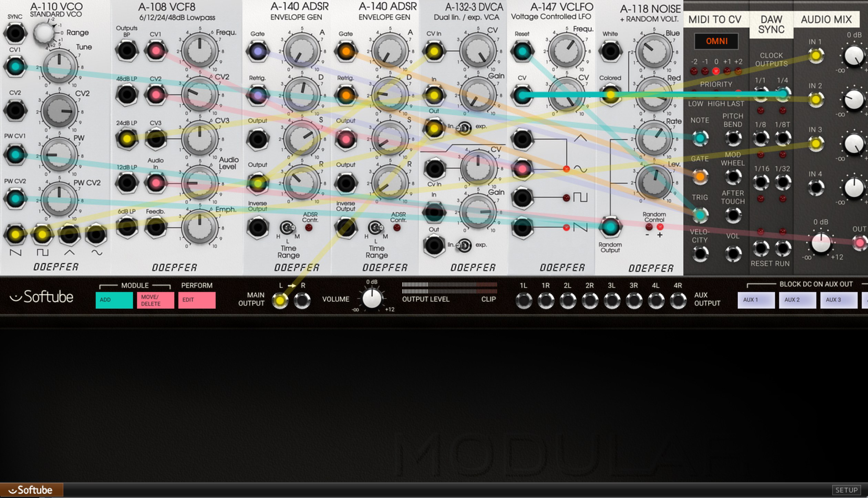The width and height of the screenshot is (868, 498).
Task: Click the Softube logo in bottom bar
Action: (31, 490)
